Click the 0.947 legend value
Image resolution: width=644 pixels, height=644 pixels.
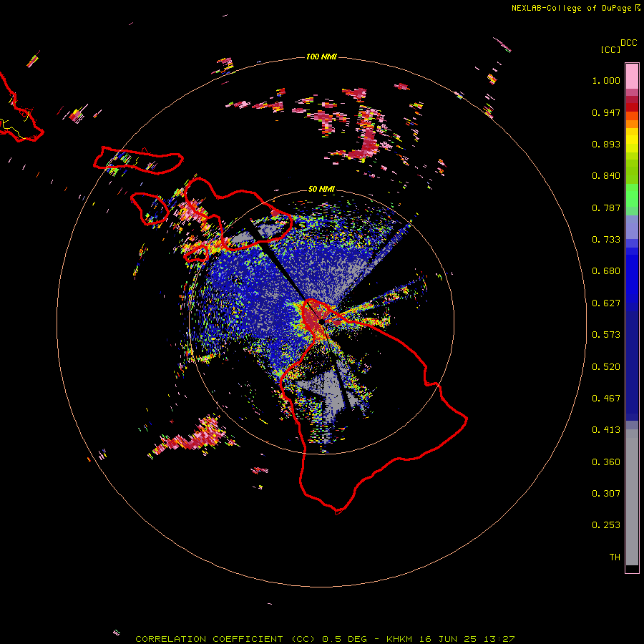(606, 112)
